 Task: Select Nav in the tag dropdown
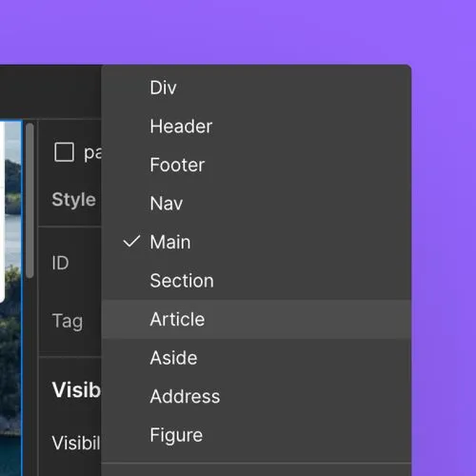click(x=256, y=204)
